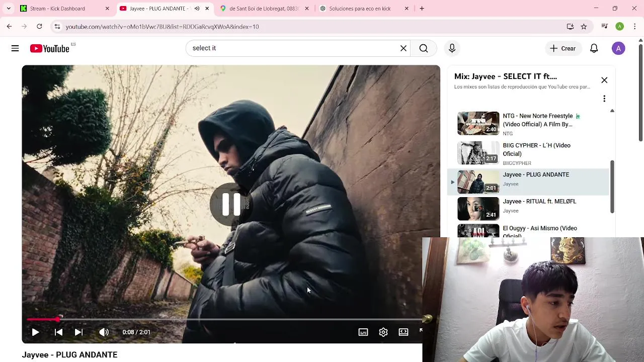Viewport: 644px width, 362px height.
Task: Toggle subtitles on the player
Action: click(363, 332)
